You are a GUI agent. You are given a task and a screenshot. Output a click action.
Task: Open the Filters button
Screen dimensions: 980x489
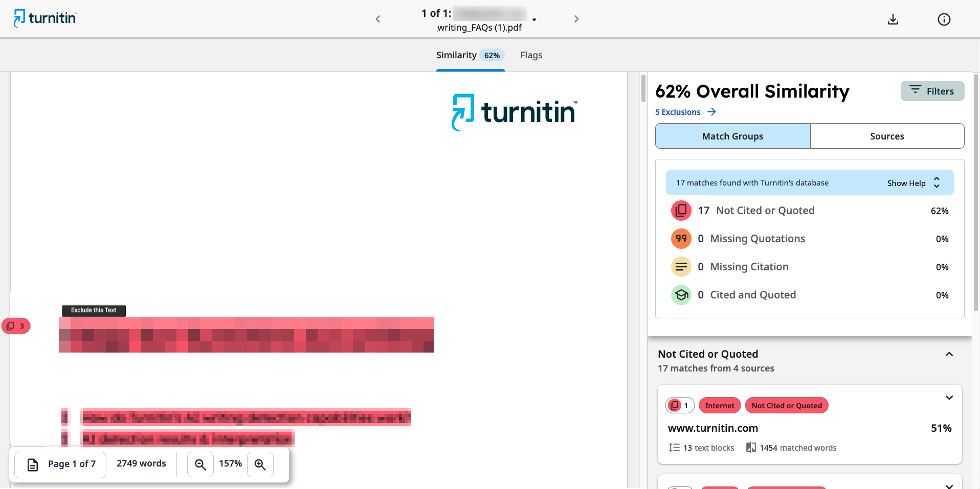pos(932,91)
